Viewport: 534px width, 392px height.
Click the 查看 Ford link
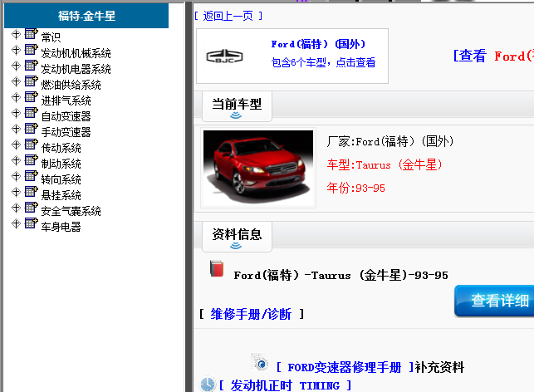(x=493, y=56)
